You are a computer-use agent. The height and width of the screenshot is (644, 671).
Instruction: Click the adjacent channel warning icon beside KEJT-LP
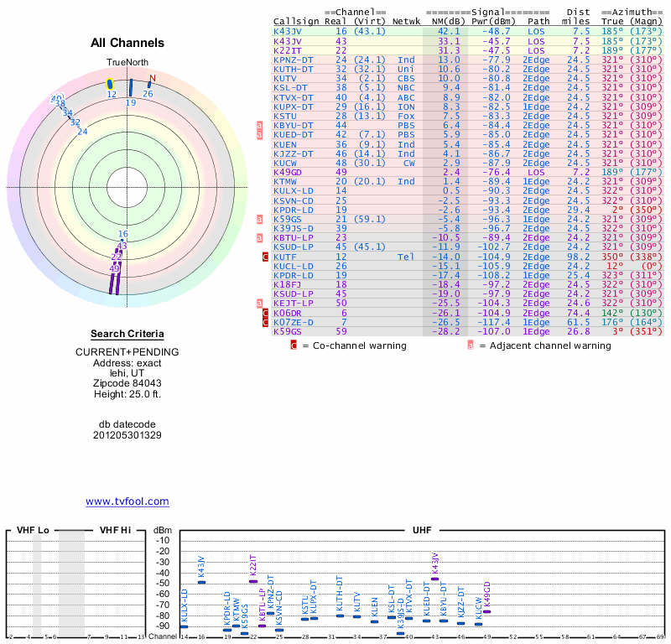point(259,303)
